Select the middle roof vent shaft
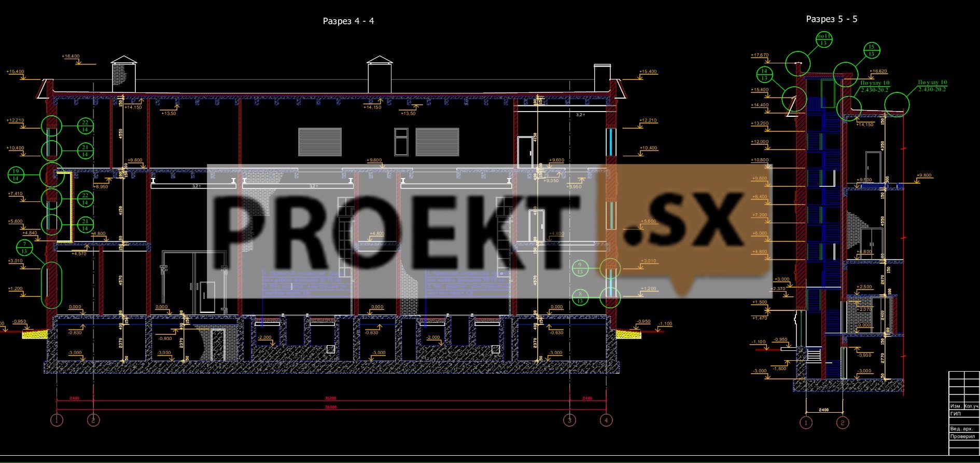 (380, 74)
